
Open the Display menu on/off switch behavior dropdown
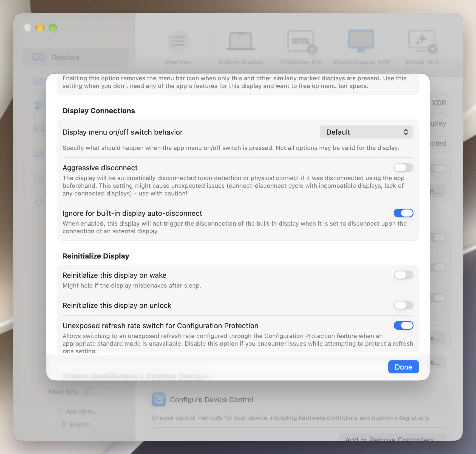[x=366, y=132]
